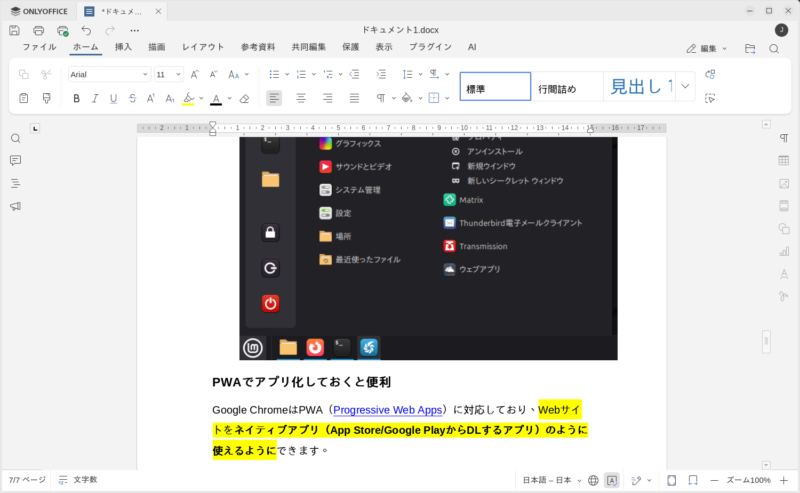The height and width of the screenshot is (493, 800).
Task: Open search from the left sidebar
Action: coord(15,138)
